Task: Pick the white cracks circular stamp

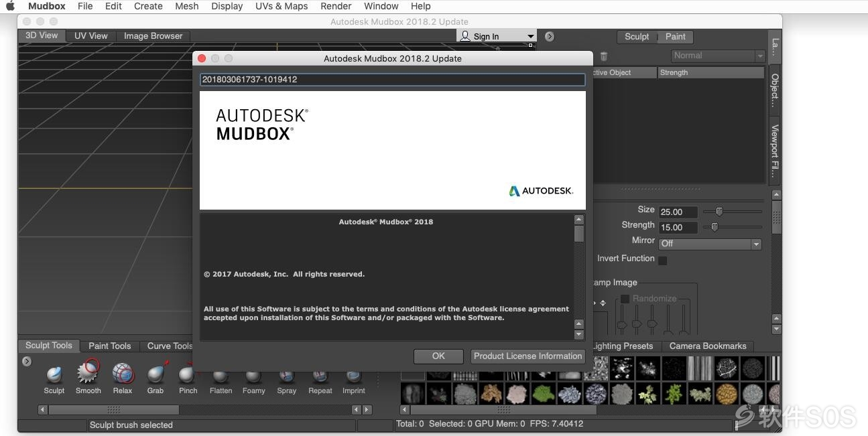Action: pos(726,368)
